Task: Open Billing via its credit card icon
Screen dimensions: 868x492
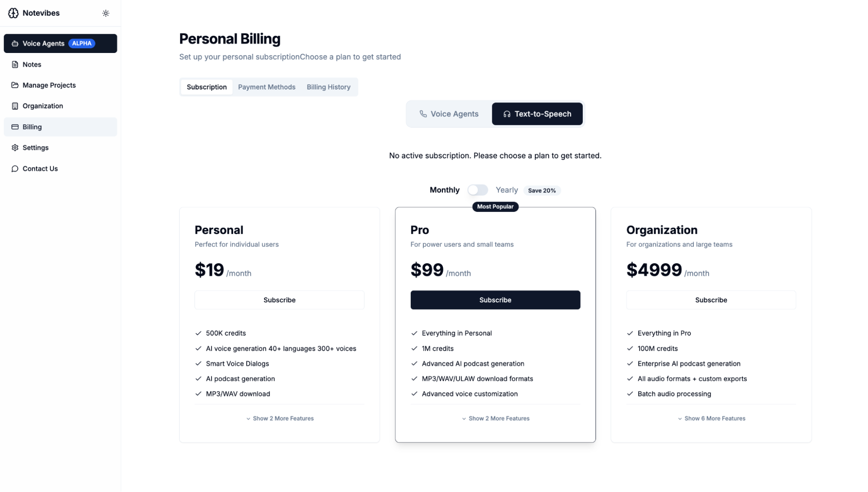Action: 15,127
